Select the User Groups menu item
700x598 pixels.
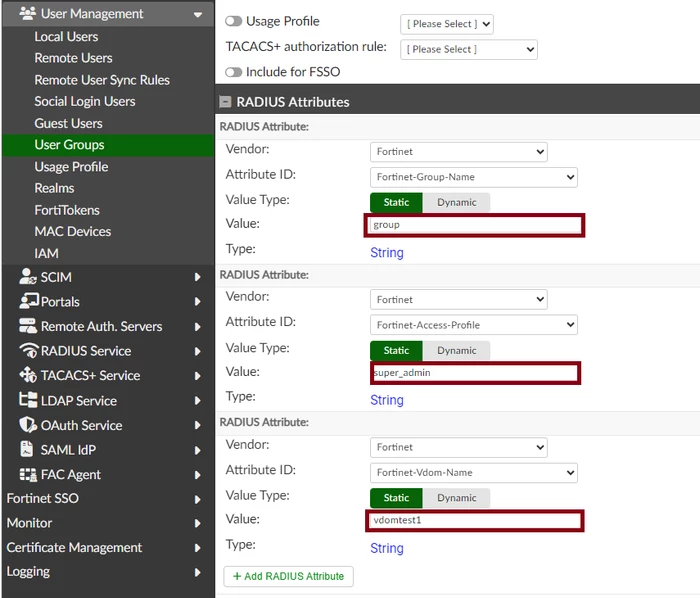(x=108, y=145)
